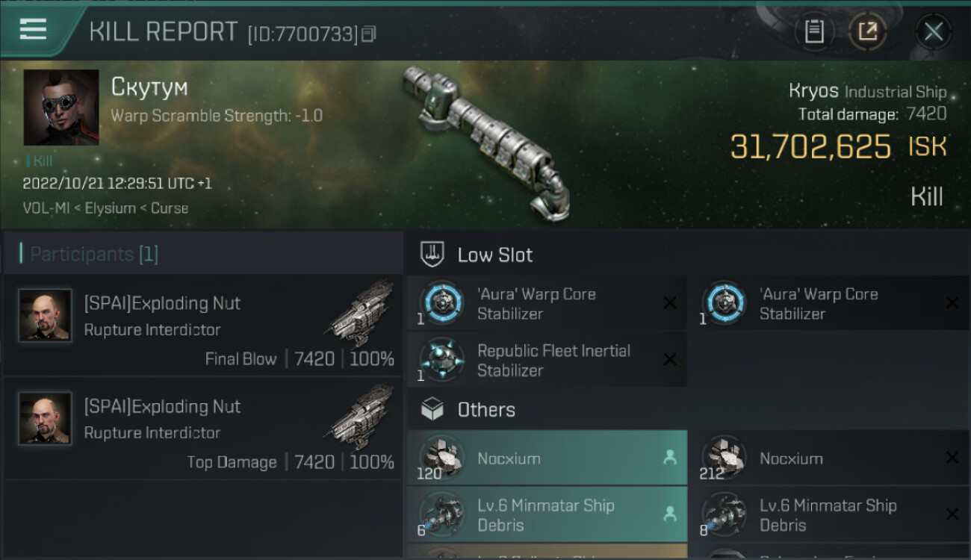Select the highlighted Nocxium 120 item
Viewport: 971px width, 560px height.
click(547, 458)
